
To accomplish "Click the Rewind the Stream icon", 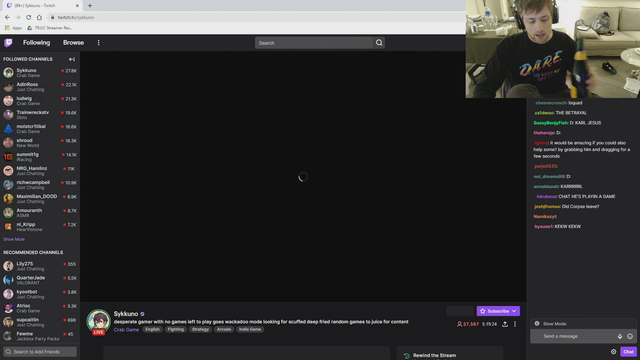I will [407, 356].
